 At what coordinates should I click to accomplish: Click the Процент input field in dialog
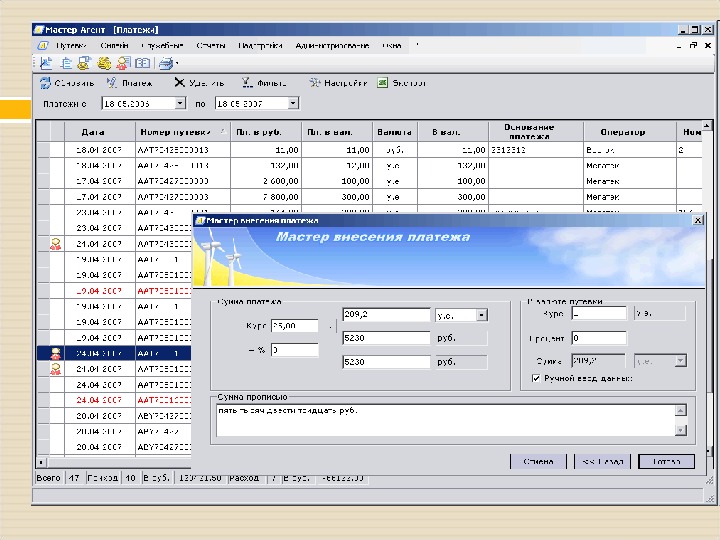(598, 338)
